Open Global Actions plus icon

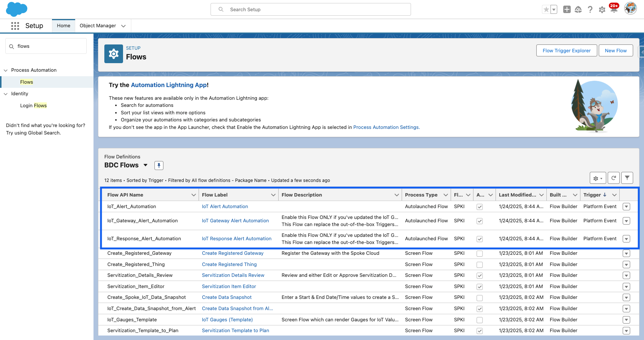point(567,9)
